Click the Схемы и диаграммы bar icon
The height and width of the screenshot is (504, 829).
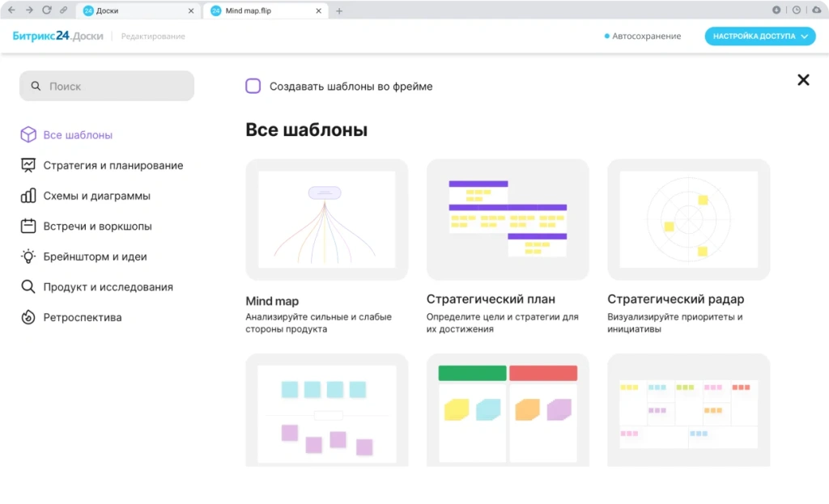28,196
